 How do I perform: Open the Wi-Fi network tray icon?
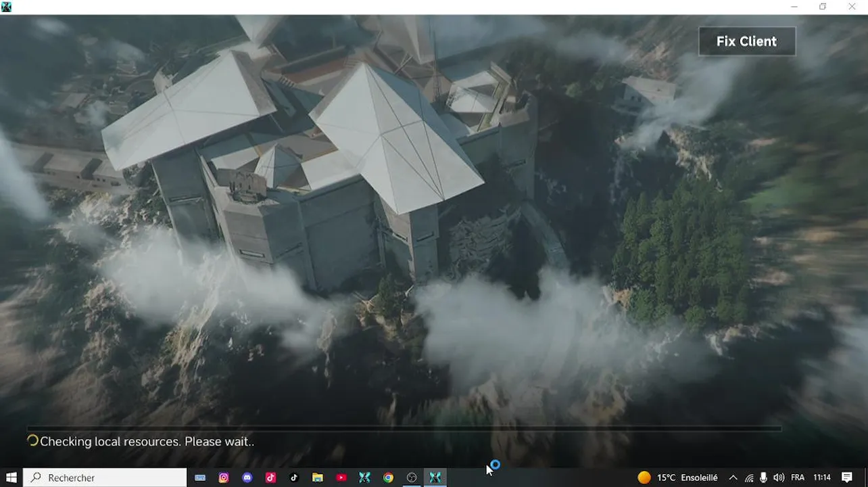pyautogui.click(x=749, y=478)
